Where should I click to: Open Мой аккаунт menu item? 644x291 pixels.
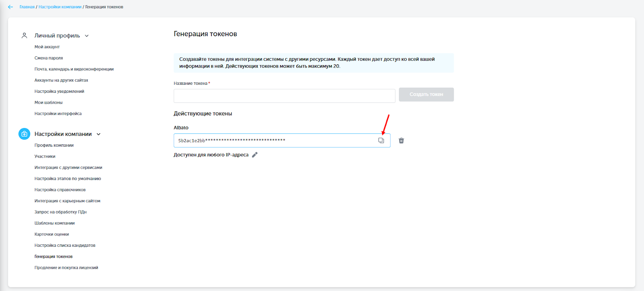(47, 47)
